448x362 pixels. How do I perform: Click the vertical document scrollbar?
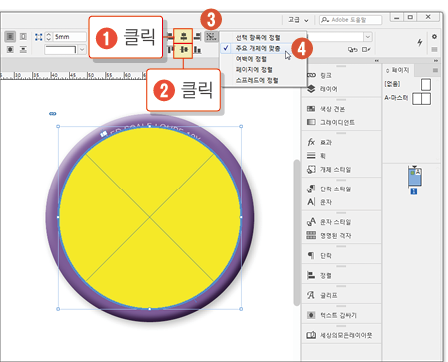click(x=297, y=232)
